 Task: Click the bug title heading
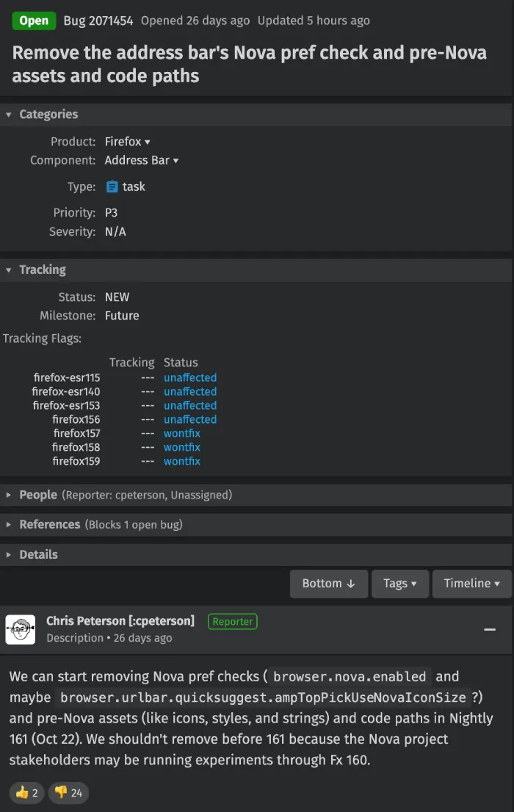pyautogui.click(x=249, y=64)
